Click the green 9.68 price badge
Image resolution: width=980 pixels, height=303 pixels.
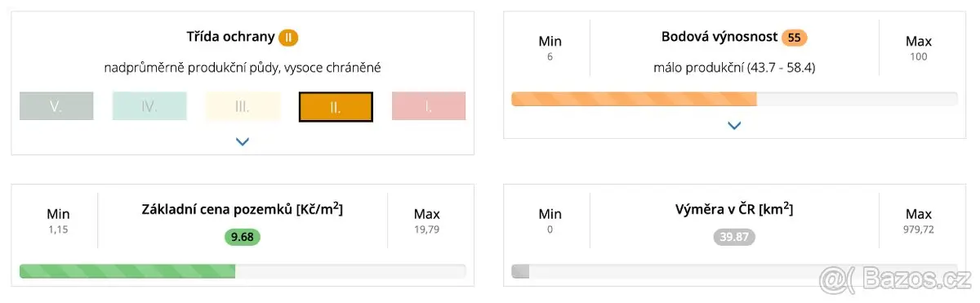click(243, 237)
